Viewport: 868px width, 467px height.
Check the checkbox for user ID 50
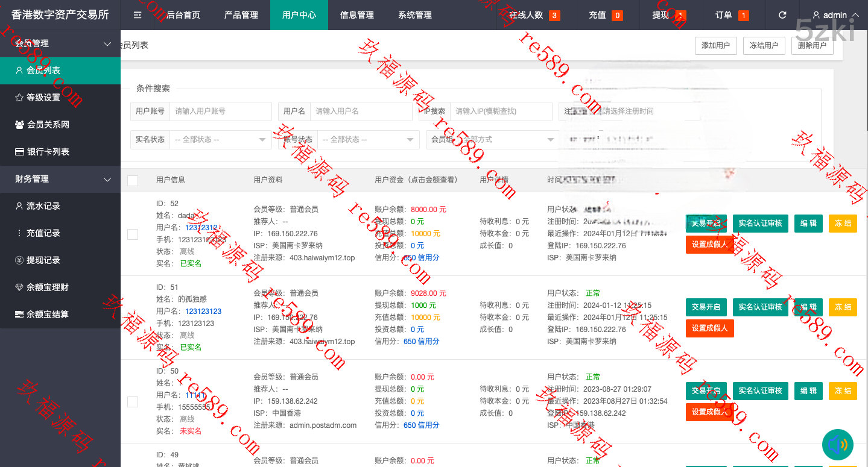pos(133,401)
